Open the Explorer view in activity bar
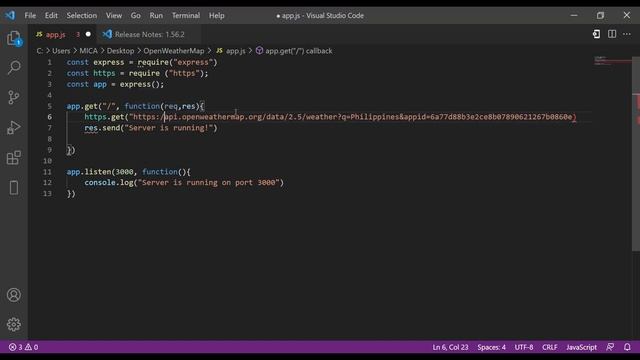The width and height of the screenshot is (640, 360). click(x=14, y=39)
